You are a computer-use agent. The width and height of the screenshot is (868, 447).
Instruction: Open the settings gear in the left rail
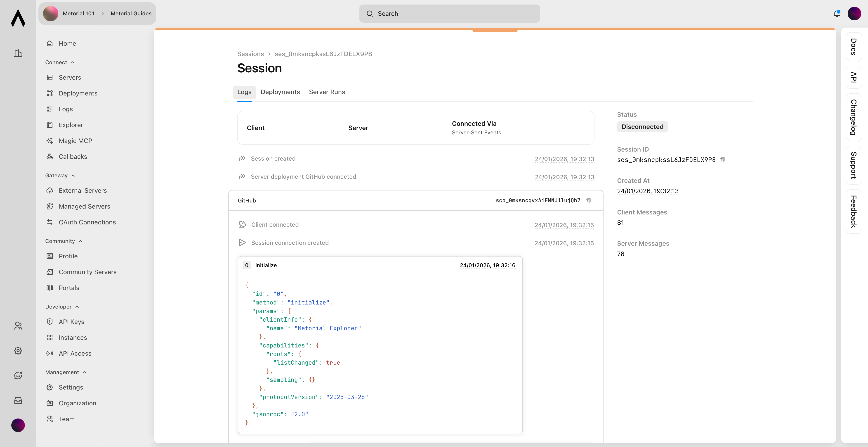(18, 351)
